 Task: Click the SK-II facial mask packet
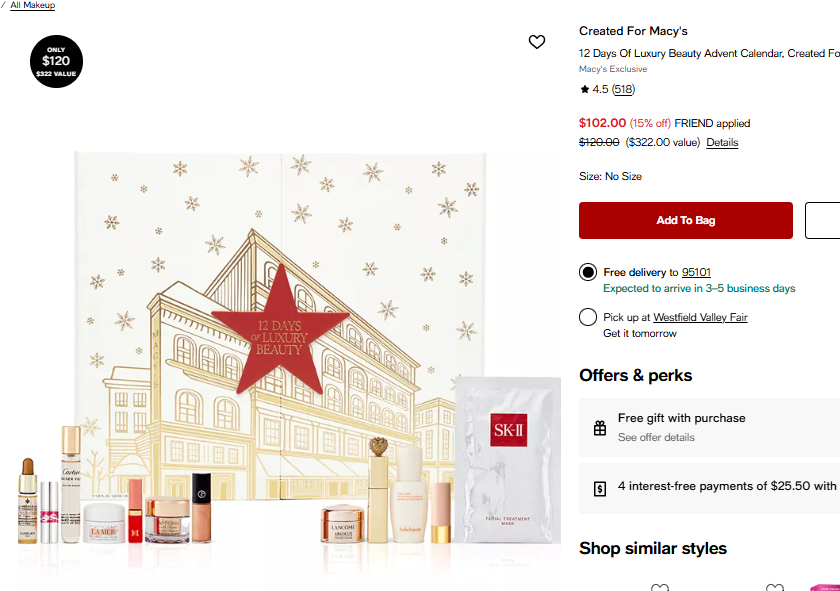[x=508, y=459]
